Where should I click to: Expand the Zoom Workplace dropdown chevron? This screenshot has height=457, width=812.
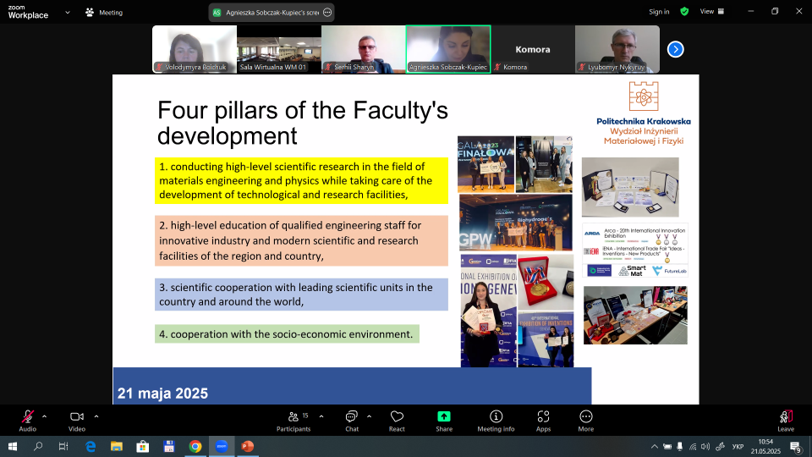click(67, 12)
